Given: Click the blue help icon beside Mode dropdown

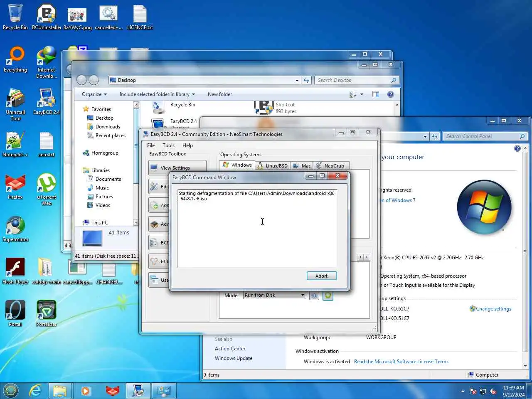Looking at the screenshot, I should [314, 296].
